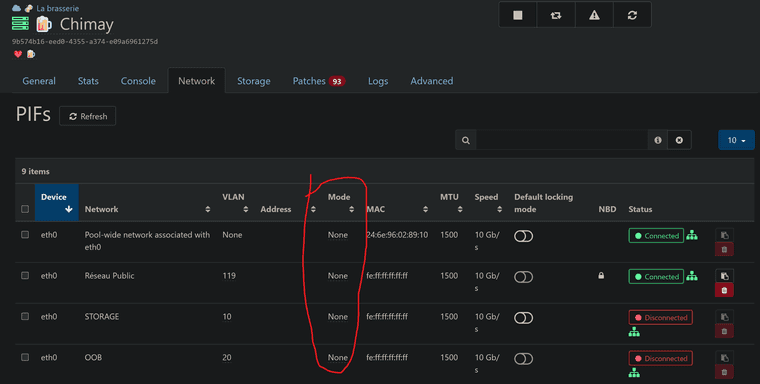This screenshot has width=760, height=384.
Task: Delete the OOB PIF
Action: pos(725,371)
